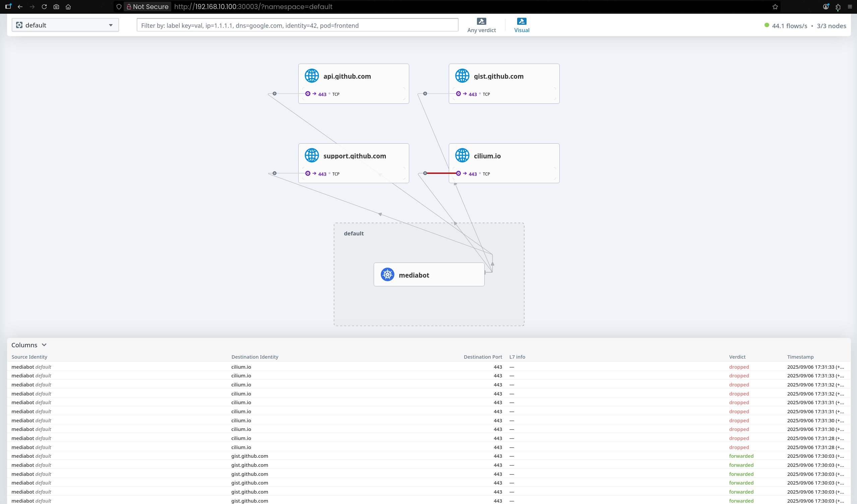Screen dimensions: 857x504
Task: Click the api.github.com port 443 endpoint icon
Action: pyautogui.click(x=307, y=94)
